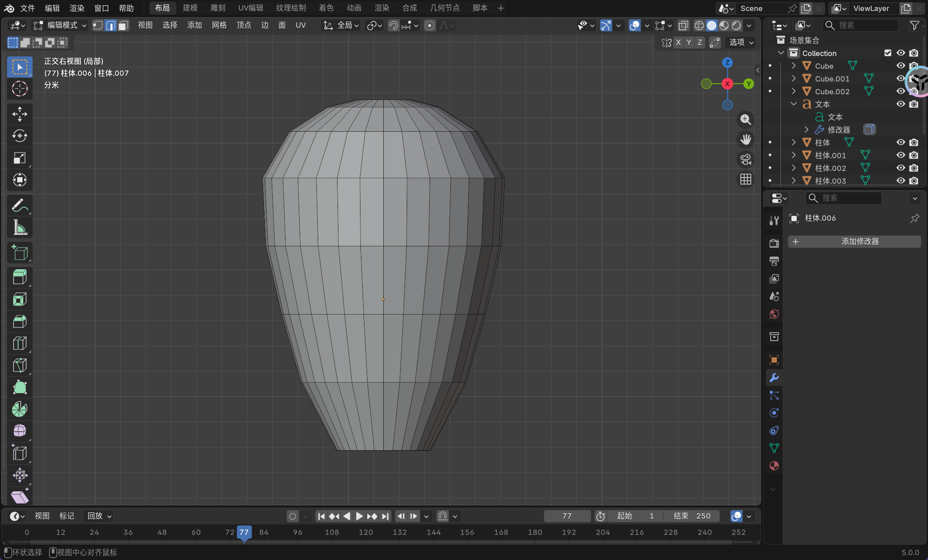Select the Rotate tool

click(x=19, y=136)
